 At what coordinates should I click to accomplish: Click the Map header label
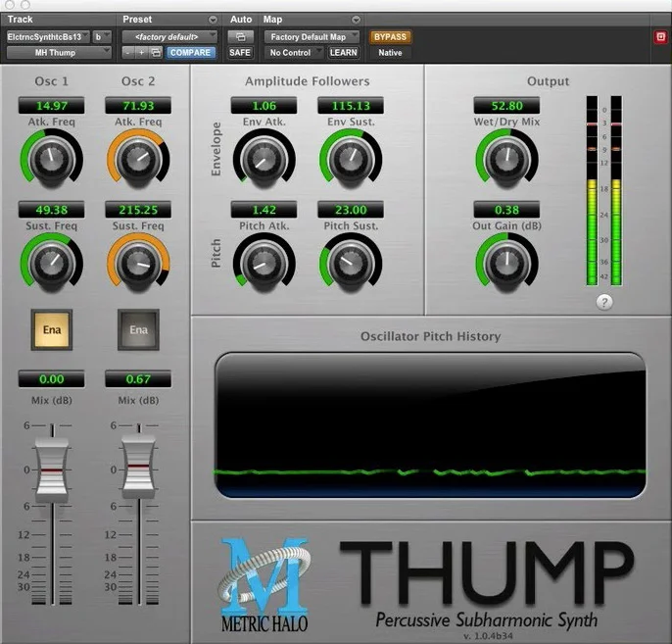[x=272, y=20]
